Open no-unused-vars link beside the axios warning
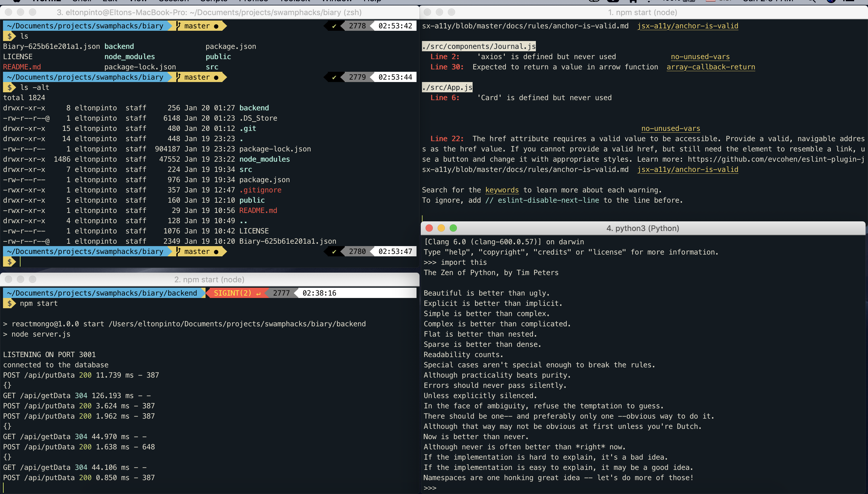This screenshot has width=868, height=494. tap(700, 57)
